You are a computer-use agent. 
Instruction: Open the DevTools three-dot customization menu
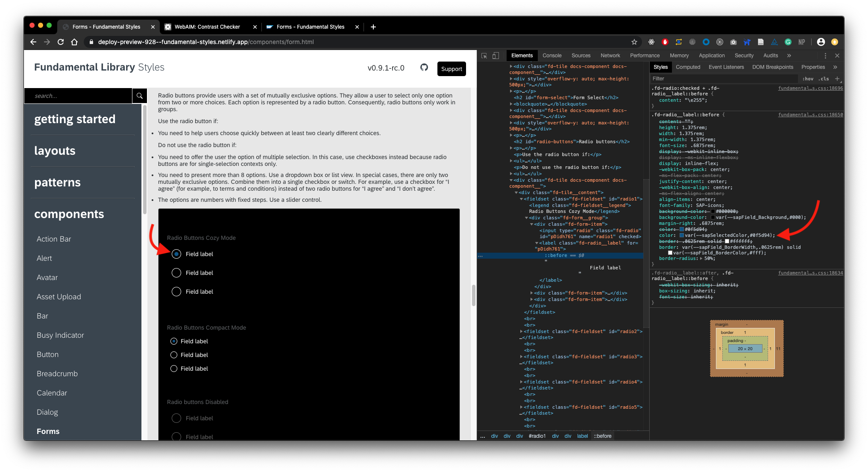[825, 56]
